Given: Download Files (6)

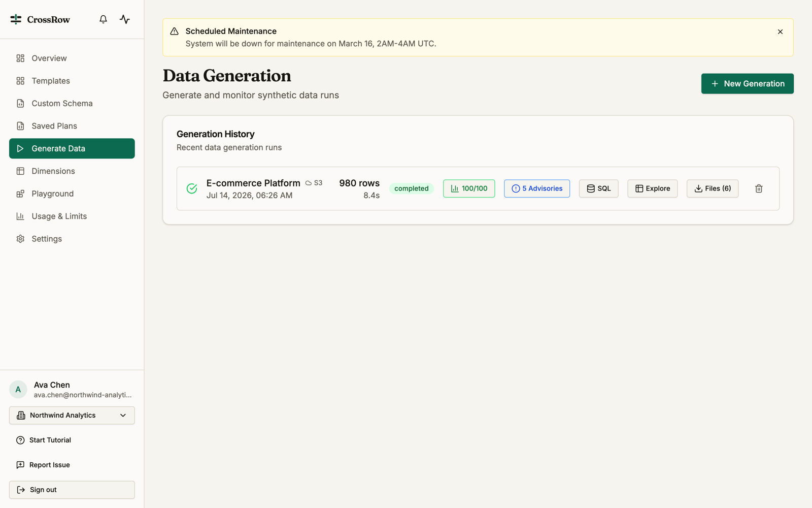Looking at the screenshot, I should (x=713, y=188).
